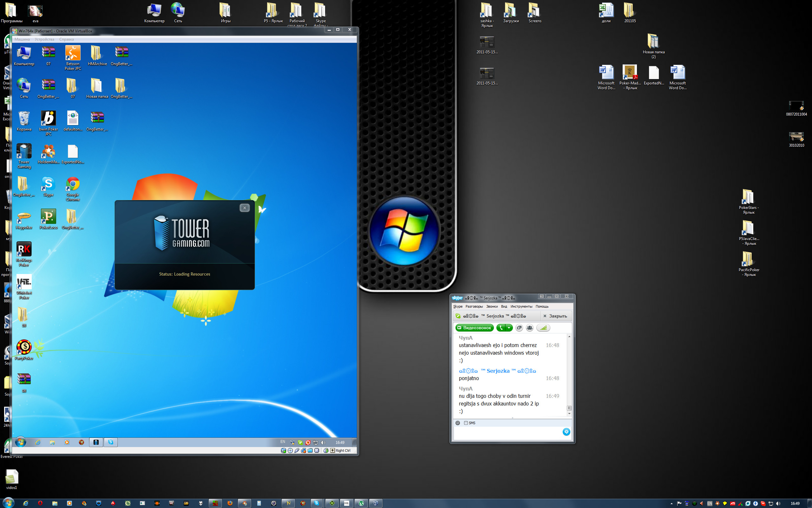Screen dimensions: 812x508
Task: Open the emoticon picker in Skype chat
Action: pyautogui.click(x=458, y=423)
